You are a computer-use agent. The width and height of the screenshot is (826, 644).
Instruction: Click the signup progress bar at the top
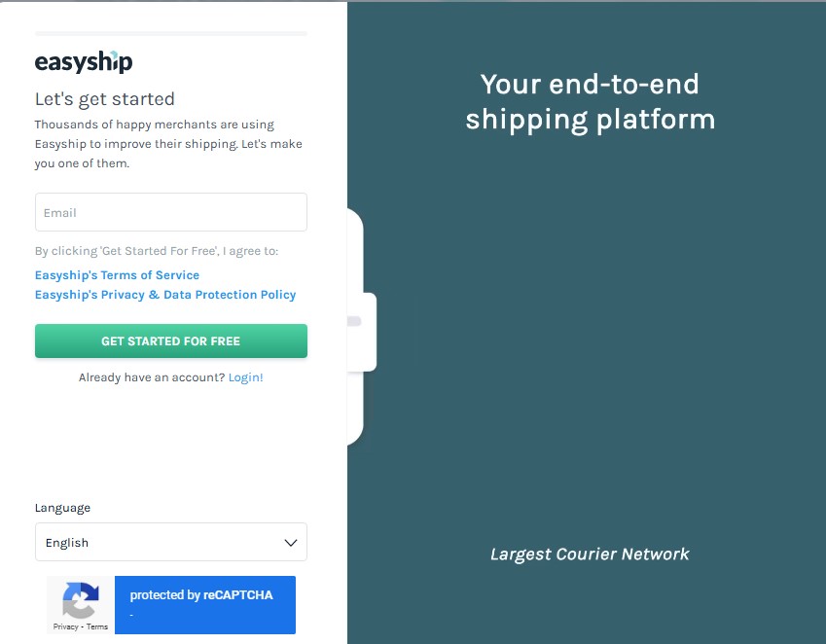170,34
